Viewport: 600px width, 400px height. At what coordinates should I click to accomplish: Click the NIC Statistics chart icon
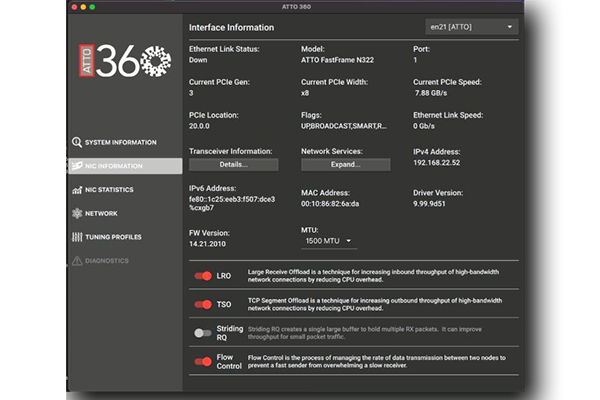coord(77,190)
